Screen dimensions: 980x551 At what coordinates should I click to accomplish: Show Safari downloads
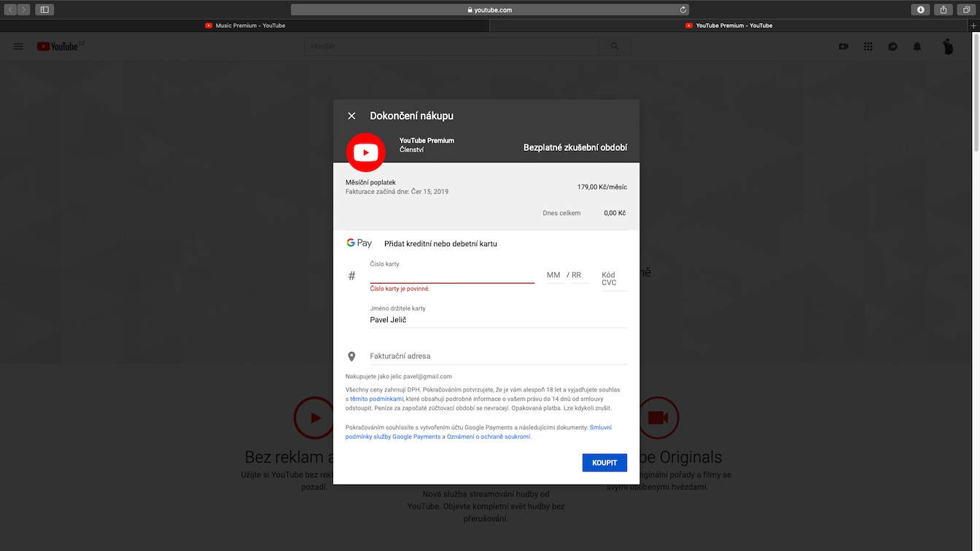(921, 9)
